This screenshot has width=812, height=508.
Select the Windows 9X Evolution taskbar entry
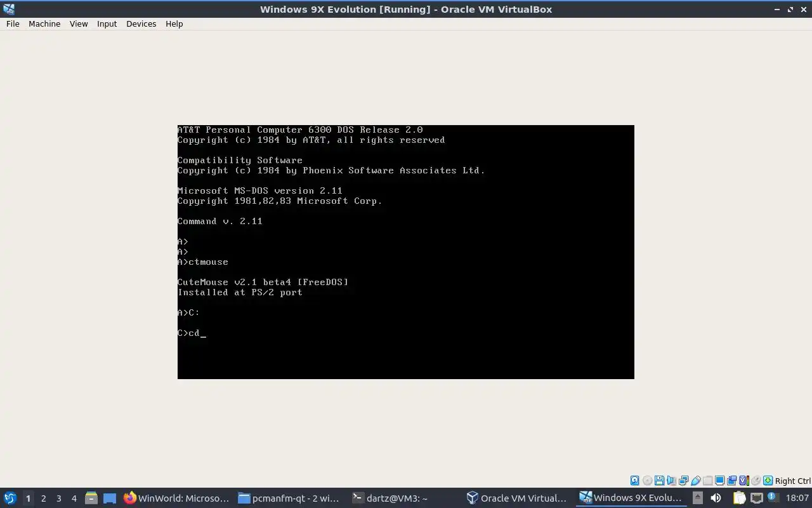pos(632,498)
